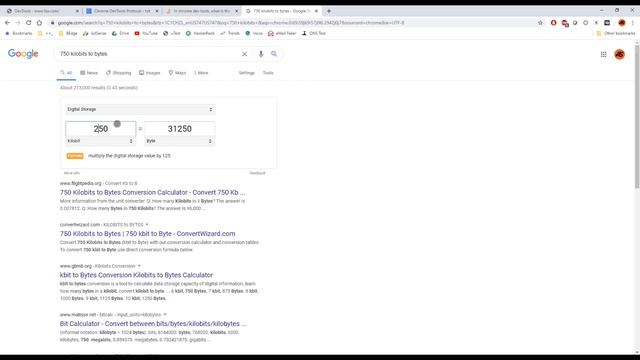Click the Feedback link below converter
This screenshot has height=360, width=640.
(257, 173)
